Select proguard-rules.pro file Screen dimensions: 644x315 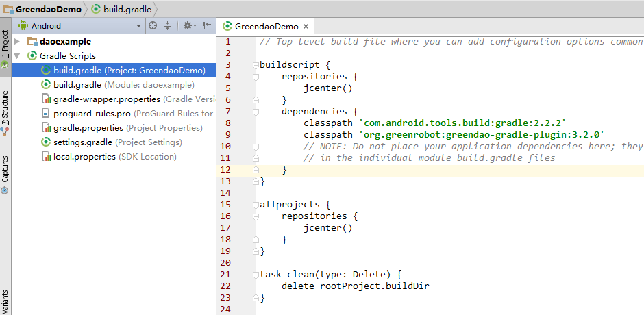tap(114, 114)
